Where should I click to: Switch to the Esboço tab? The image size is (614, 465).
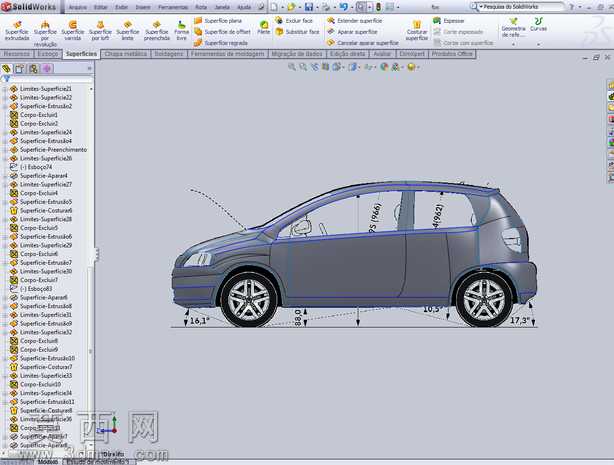pyautogui.click(x=48, y=54)
